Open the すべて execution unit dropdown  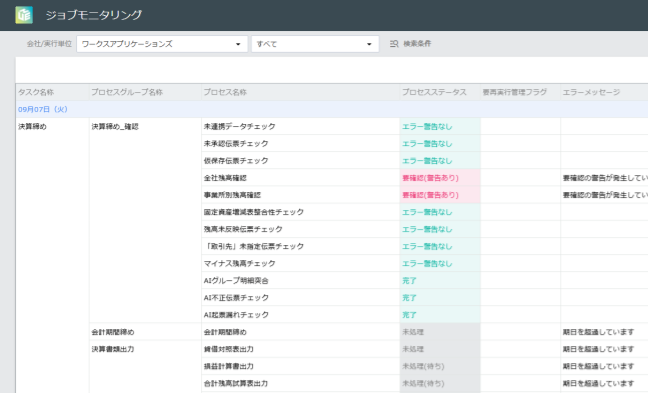click(x=315, y=44)
